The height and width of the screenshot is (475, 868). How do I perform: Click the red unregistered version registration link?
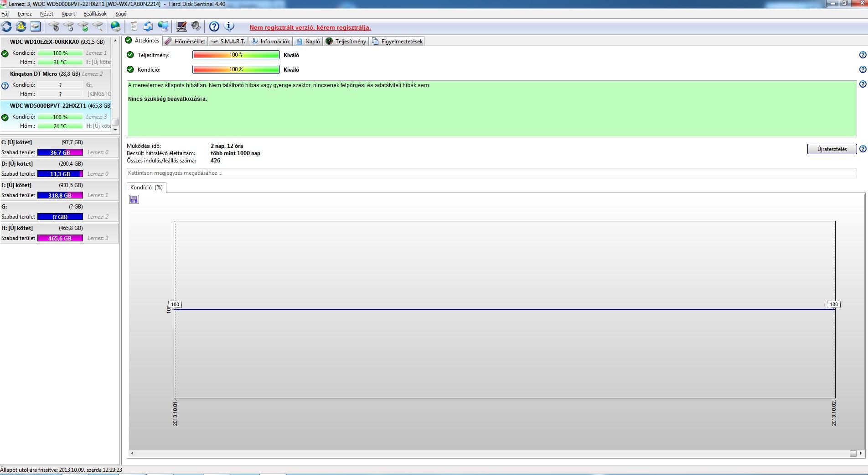tap(310, 28)
